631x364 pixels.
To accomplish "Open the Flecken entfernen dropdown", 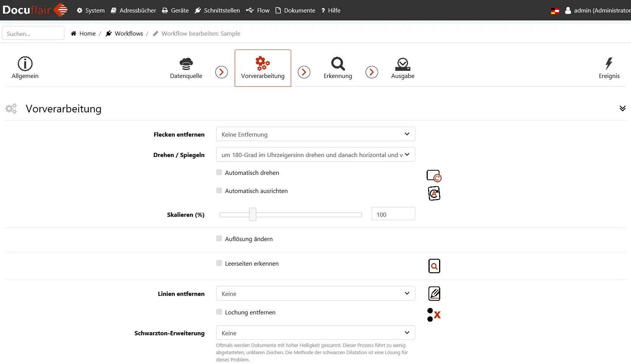I will (315, 134).
